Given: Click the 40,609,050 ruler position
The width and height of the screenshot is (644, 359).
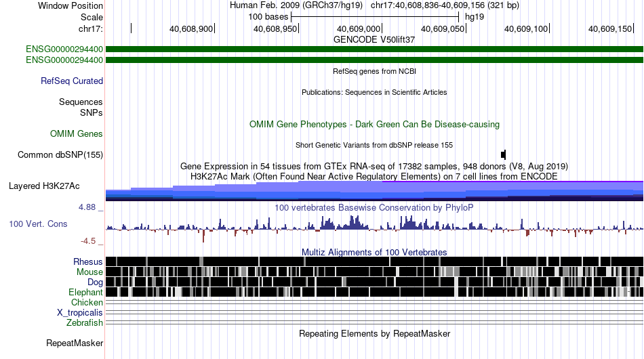Looking at the screenshot, I should pos(443,29).
